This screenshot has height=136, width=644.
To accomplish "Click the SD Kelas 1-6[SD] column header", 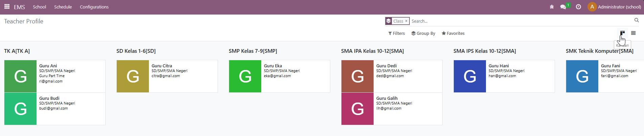I will coord(136,51).
